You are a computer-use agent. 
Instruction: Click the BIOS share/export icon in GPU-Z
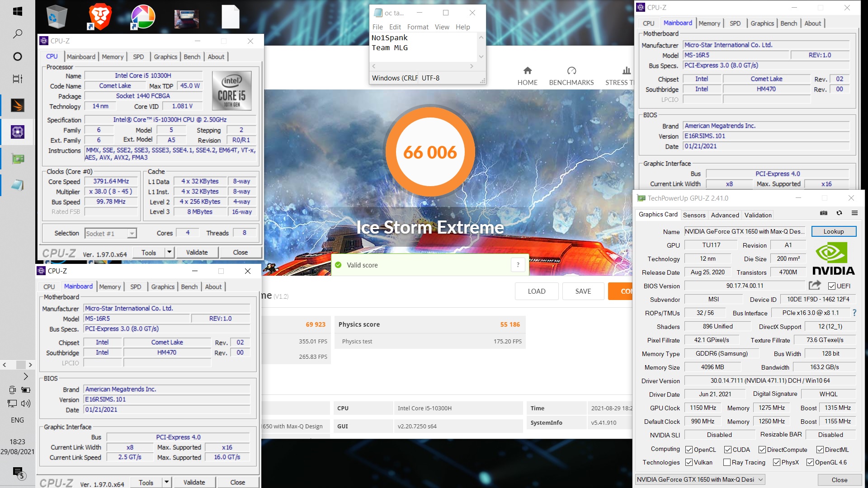click(x=815, y=285)
